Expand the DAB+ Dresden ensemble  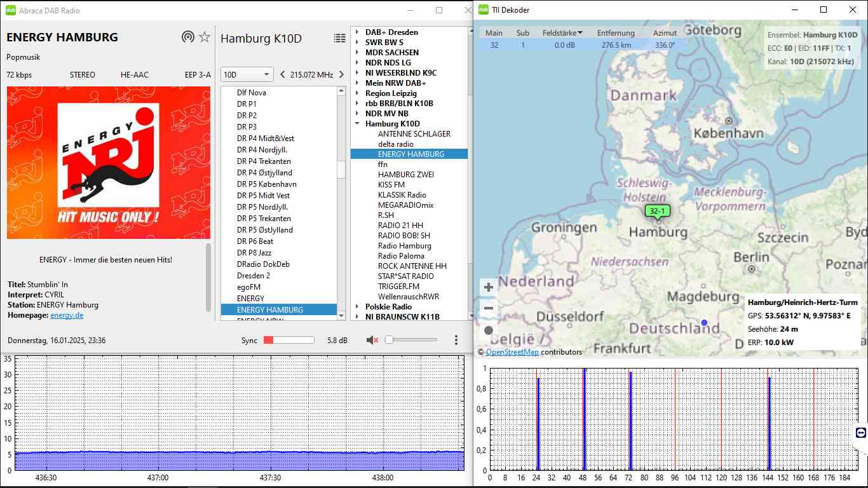coord(358,32)
